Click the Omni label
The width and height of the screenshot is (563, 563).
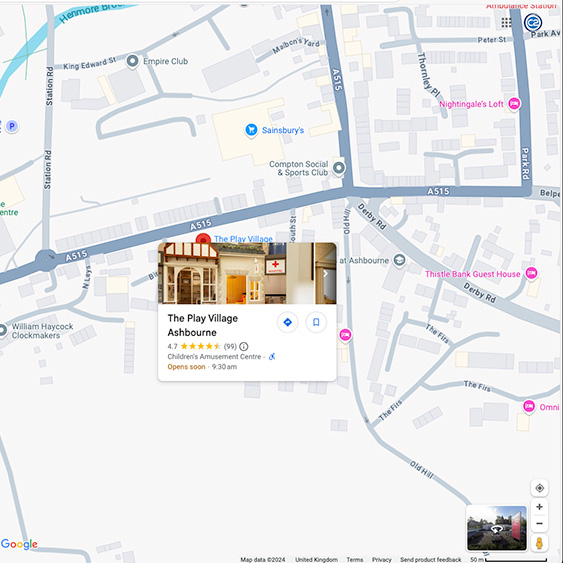click(549, 407)
